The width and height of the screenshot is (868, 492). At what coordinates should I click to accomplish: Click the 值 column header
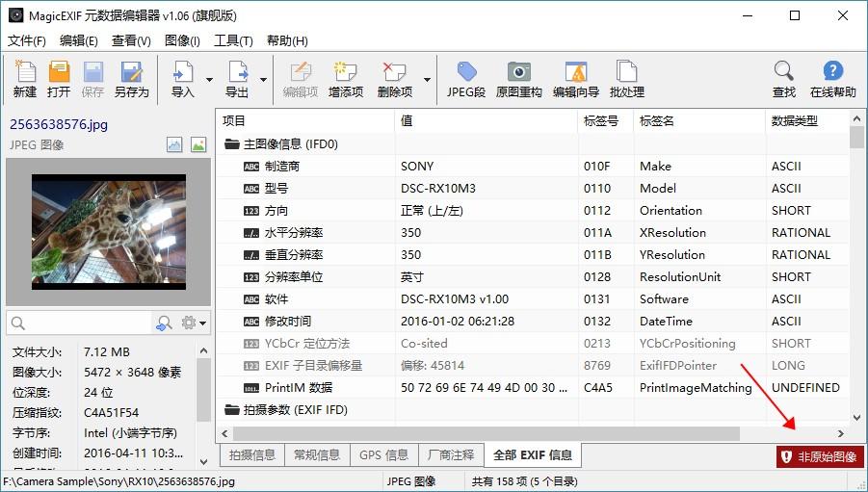(x=487, y=121)
